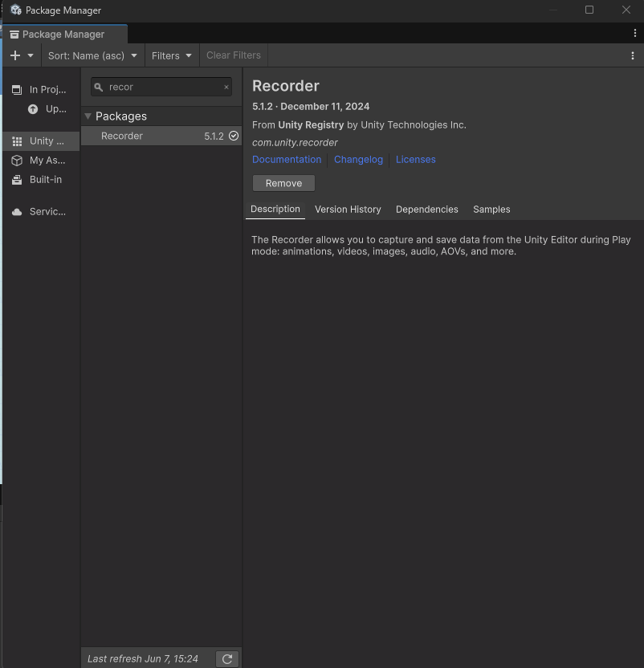Select the Recorder package row
The height and width of the screenshot is (668, 644).
[x=161, y=136]
